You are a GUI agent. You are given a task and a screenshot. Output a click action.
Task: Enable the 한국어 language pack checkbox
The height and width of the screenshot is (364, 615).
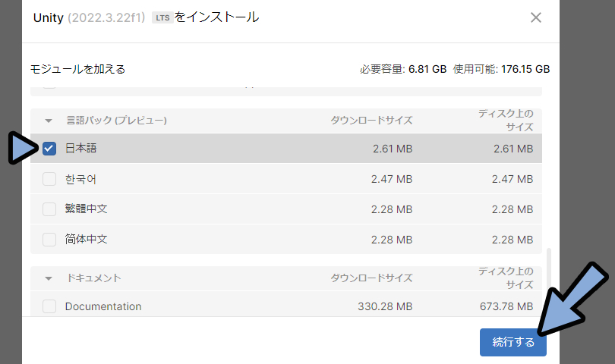[x=49, y=179]
